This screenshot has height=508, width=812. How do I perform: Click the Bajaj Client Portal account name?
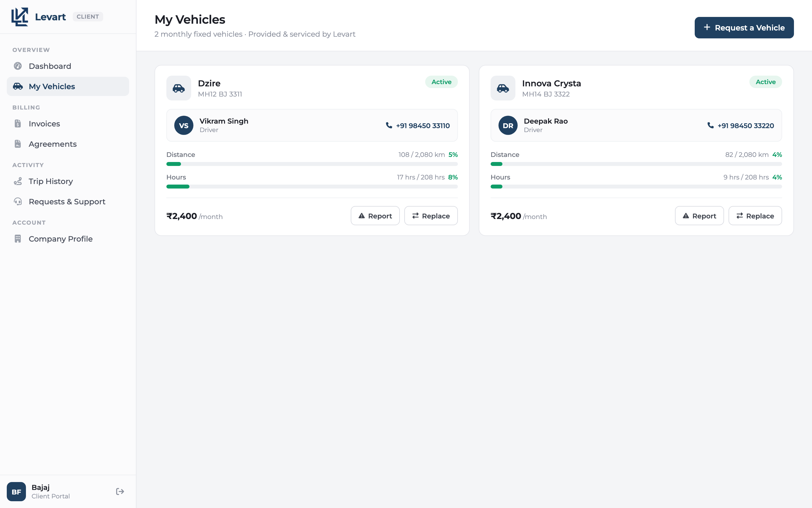(50, 492)
